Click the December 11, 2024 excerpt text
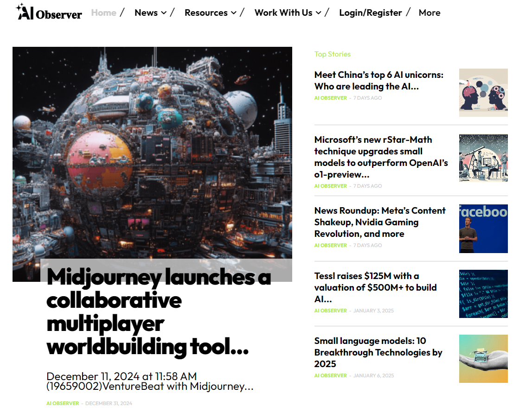532x413 pixels. point(150,381)
